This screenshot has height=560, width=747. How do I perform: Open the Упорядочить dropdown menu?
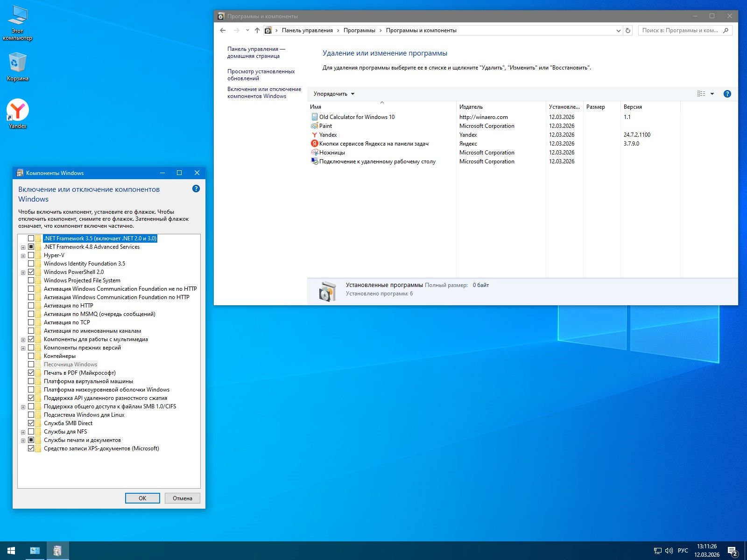[x=334, y=94]
